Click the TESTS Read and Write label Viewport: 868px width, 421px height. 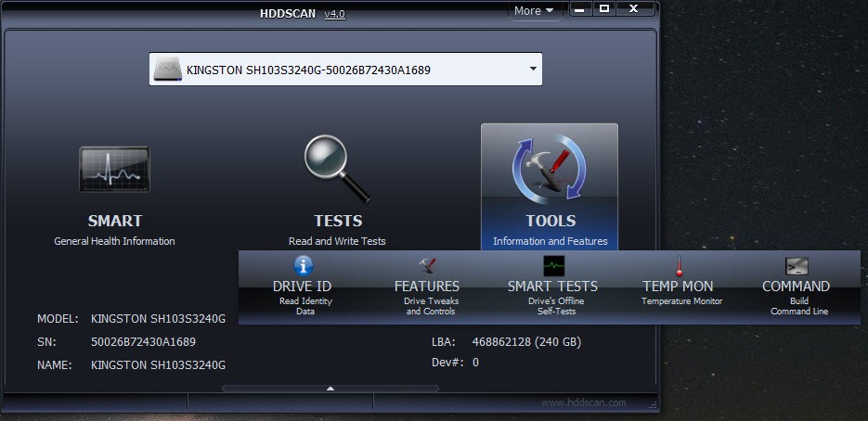click(x=337, y=241)
